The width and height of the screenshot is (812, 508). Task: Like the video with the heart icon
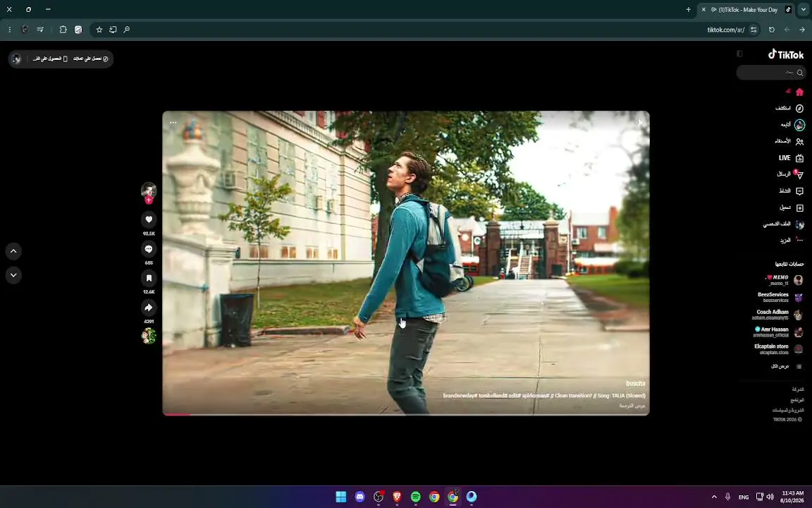click(x=149, y=220)
